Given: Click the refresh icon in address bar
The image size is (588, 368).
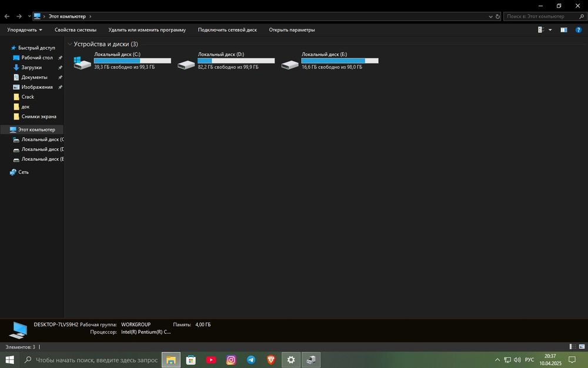Looking at the screenshot, I should (497, 16).
